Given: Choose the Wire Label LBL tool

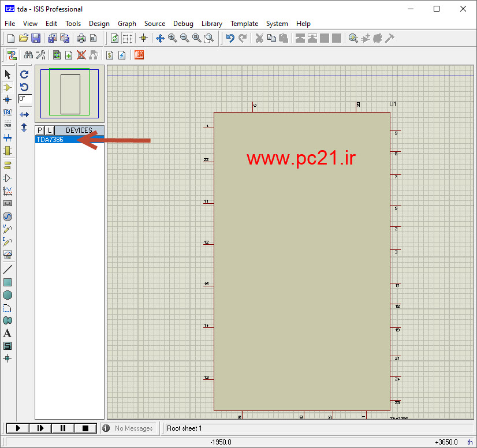Looking at the screenshot, I should pyautogui.click(x=8, y=113).
